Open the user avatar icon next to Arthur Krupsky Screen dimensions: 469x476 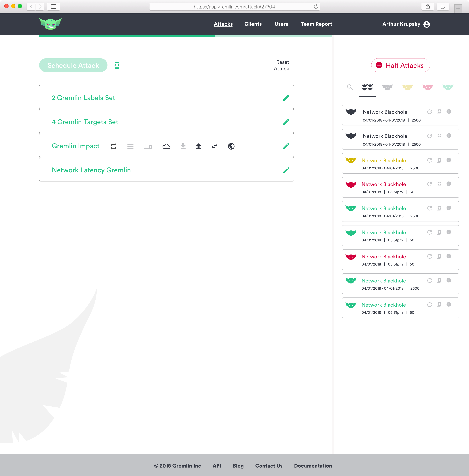click(427, 24)
